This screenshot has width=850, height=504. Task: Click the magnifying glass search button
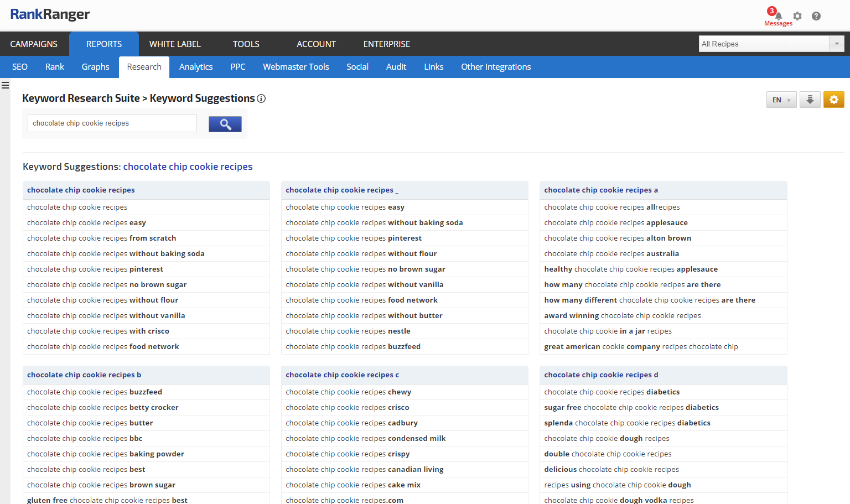point(225,124)
